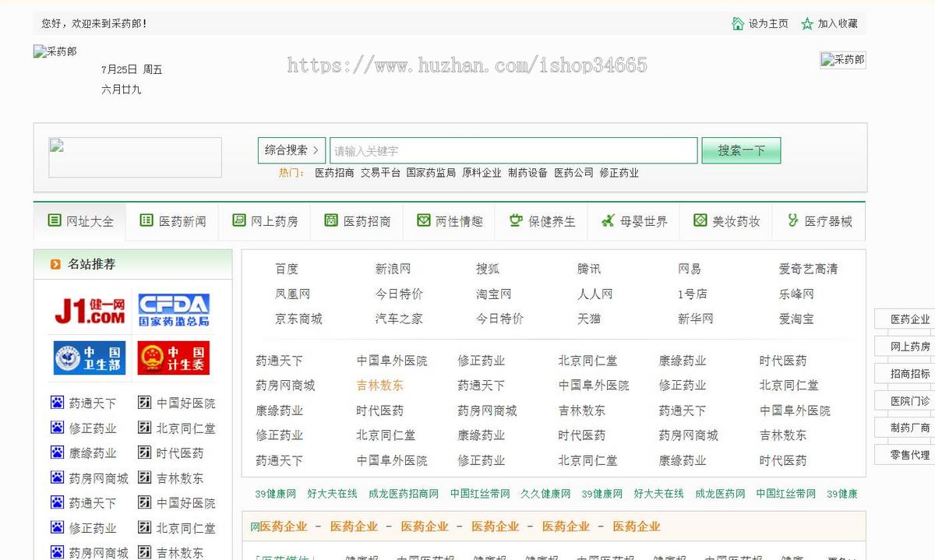Click the hot keyword 医药招商
This screenshot has height=560, width=935.
point(334,173)
